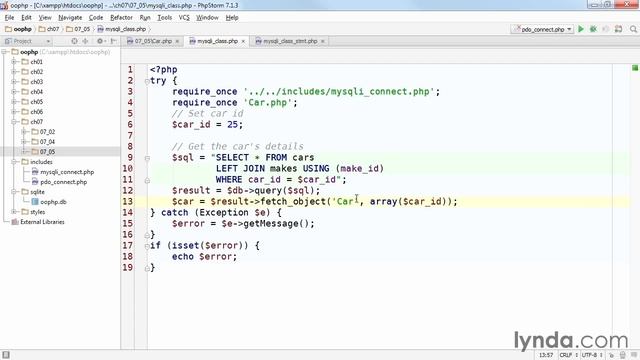Open the File menu
This screenshot has width=640, height=360.
tap(9, 18)
